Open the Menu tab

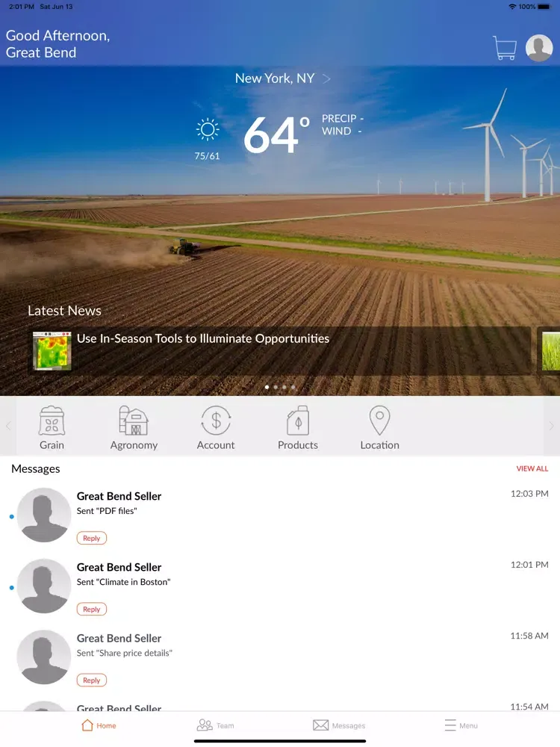(x=461, y=725)
